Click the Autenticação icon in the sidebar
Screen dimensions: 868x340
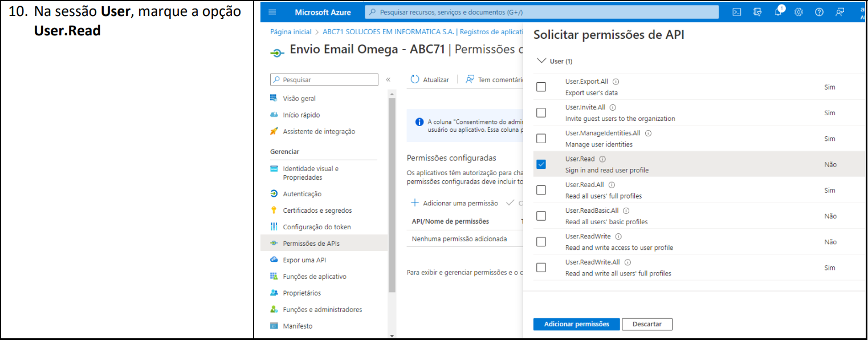pos(274,193)
